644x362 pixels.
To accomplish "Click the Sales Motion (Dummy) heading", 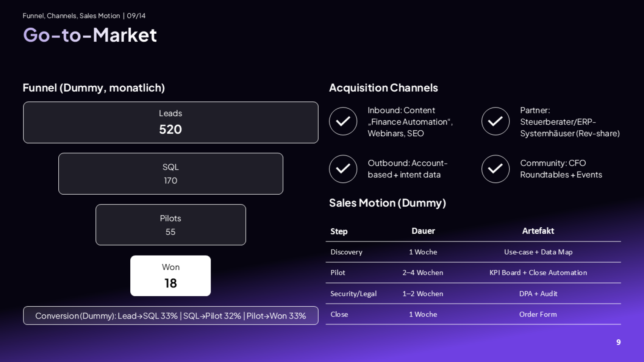I will coord(387,203).
